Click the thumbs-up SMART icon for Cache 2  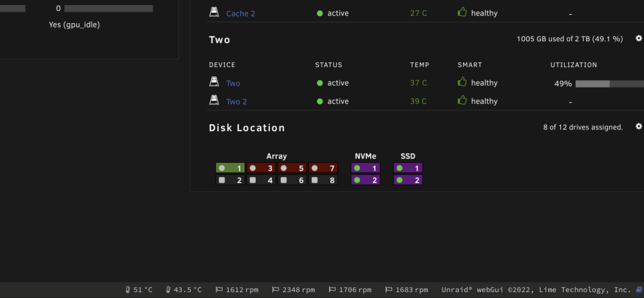tap(462, 12)
